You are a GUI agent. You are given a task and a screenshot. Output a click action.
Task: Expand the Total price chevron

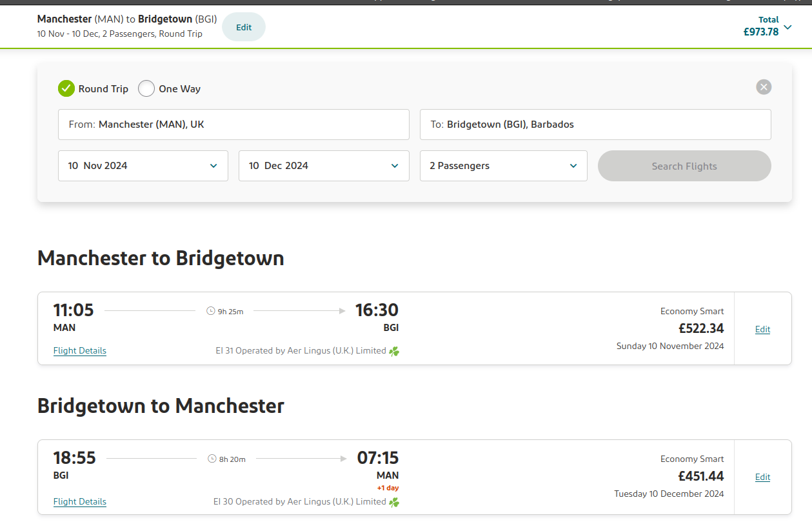tap(787, 27)
